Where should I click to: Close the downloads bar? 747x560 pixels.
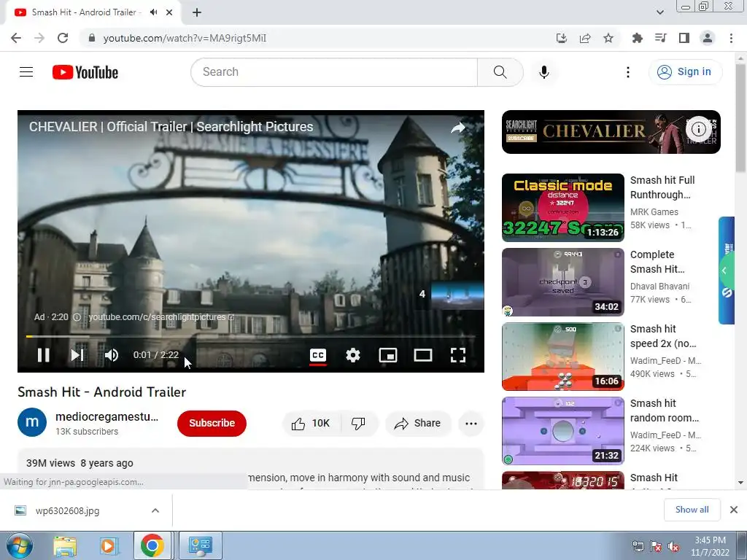(x=734, y=510)
